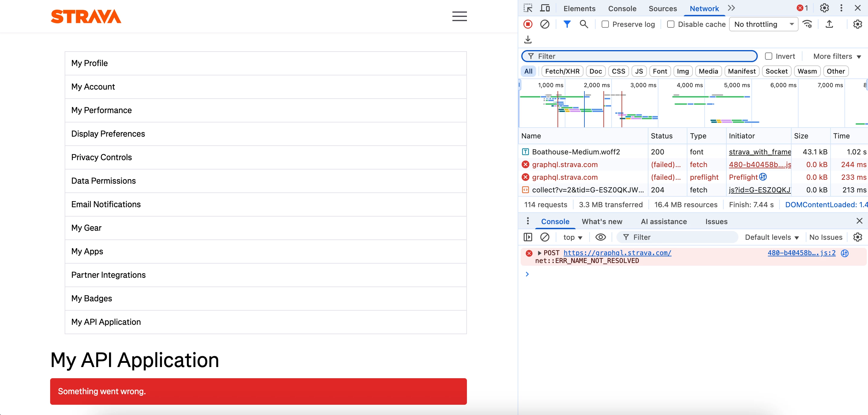Image resolution: width=868 pixels, height=415 pixels.
Task: Click the inspect element picker icon
Action: pyautogui.click(x=528, y=8)
